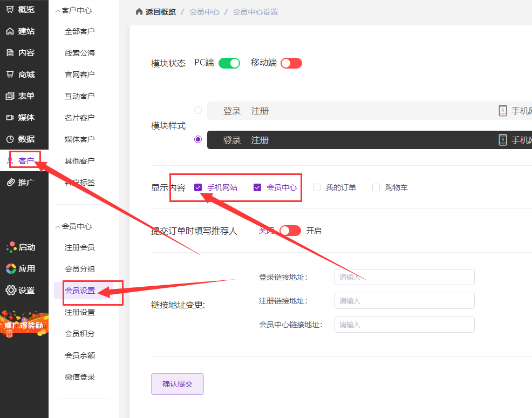The width and height of the screenshot is (532, 418).
Task: Click the 概览 overview icon in sidebar
Action: pyautogui.click(x=10, y=9)
